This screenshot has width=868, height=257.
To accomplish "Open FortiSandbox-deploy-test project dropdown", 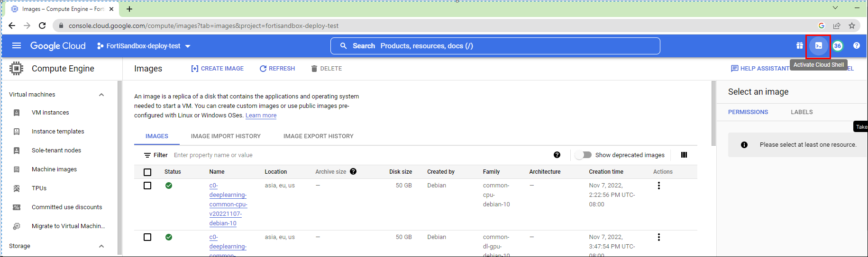I will point(144,46).
